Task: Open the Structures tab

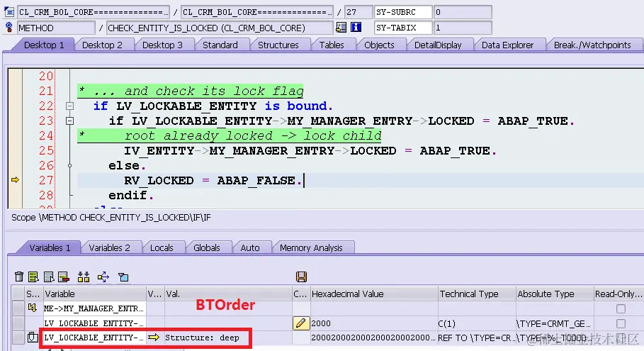Action: 278,45
